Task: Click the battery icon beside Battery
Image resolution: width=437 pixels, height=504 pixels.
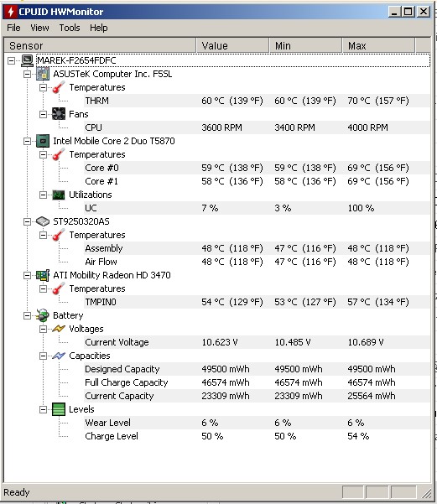Action: tap(43, 315)
